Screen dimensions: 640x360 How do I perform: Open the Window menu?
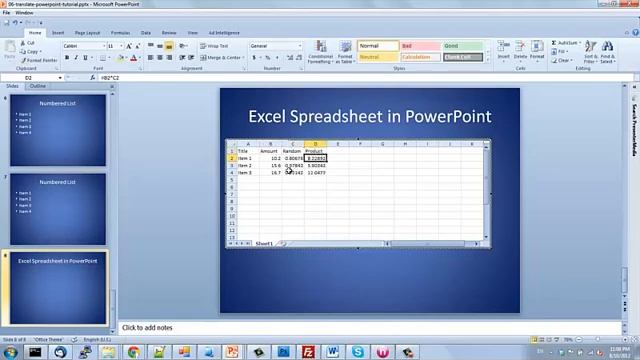pyautogui.click(x=24, y=13)
